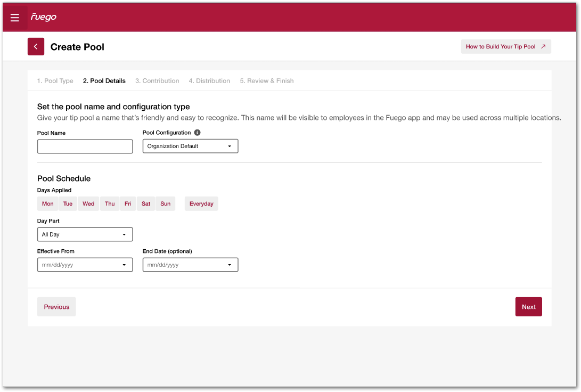Open the hamburger navigation menu

[x=15, y=18]
